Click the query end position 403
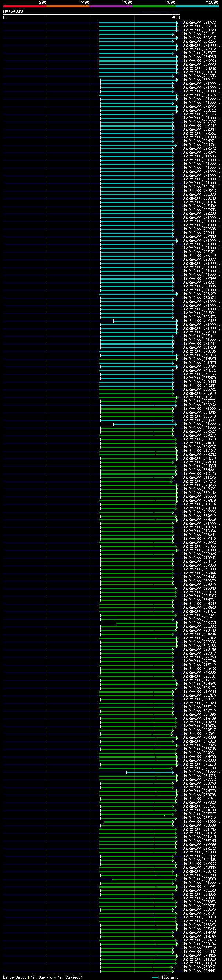 [x=175, y=17]
